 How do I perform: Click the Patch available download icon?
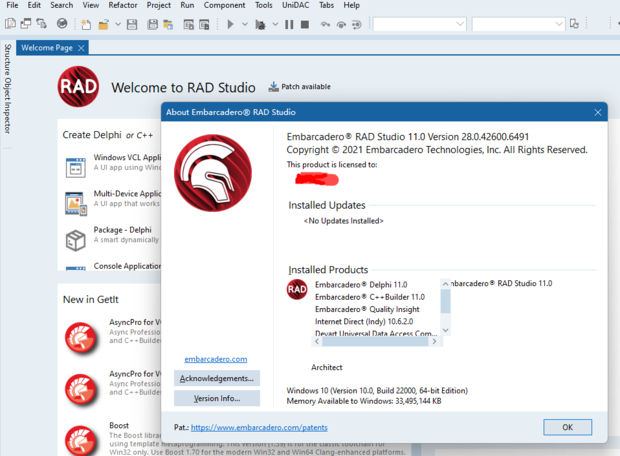click(274, 87)
